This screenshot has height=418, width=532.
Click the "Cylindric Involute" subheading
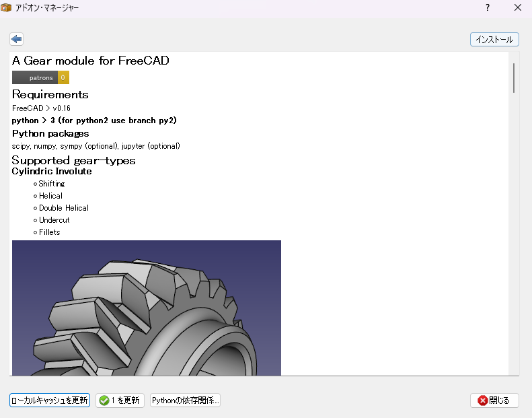[52, 171]
